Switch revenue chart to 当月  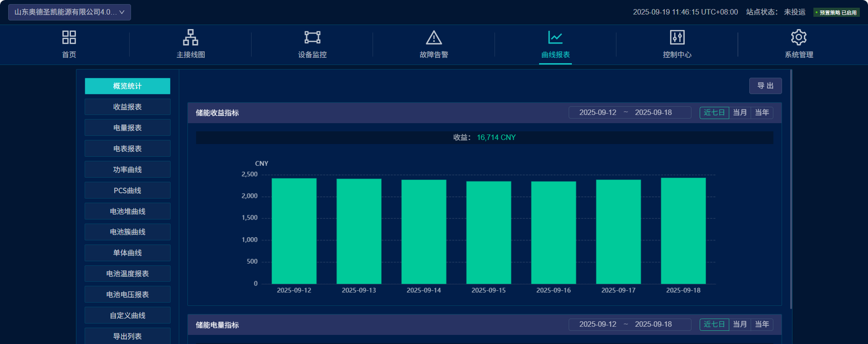pos(740,113)
